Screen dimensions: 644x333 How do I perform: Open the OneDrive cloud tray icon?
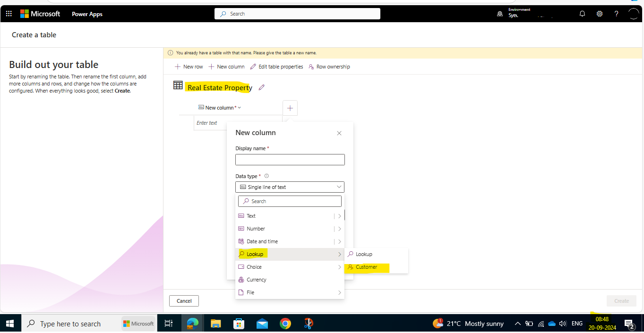click(552, 324)
